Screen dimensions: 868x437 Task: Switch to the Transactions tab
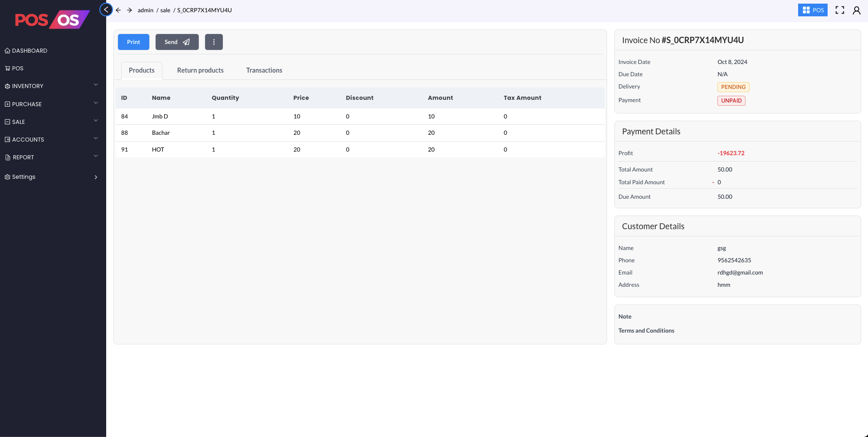(264, 70)
